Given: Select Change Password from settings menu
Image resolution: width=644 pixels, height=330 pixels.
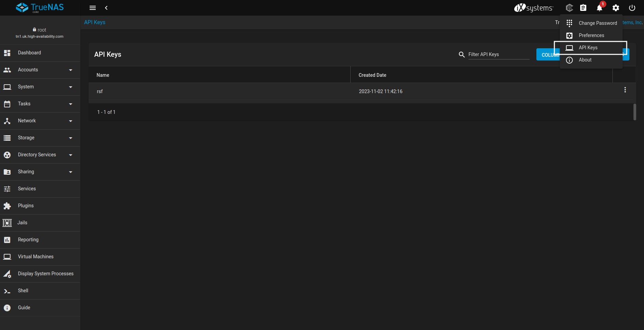Looking at the screenshot, I should [x=597, y=23].
